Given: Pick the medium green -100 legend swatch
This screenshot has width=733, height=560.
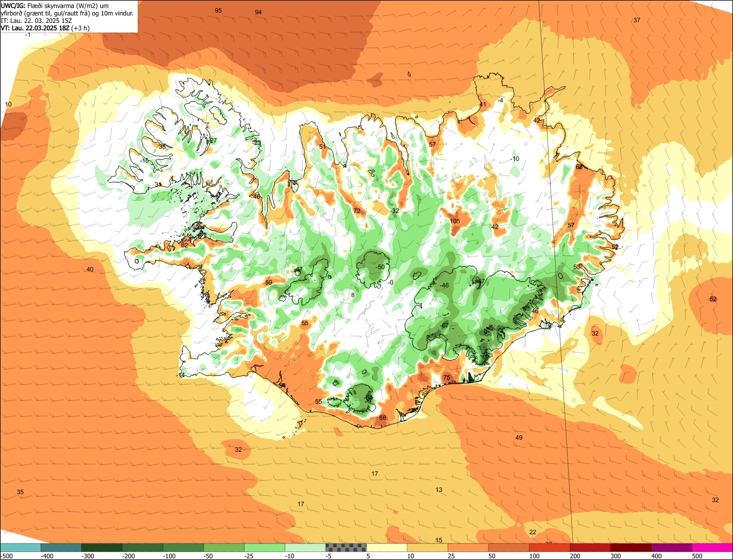Looking at the screenshot, I should tap(183, 547).
